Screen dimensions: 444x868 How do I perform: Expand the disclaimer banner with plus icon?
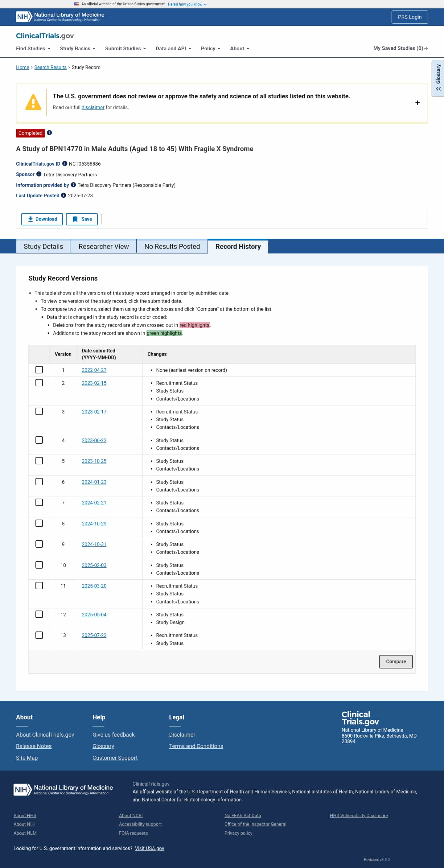coord(417,103)
